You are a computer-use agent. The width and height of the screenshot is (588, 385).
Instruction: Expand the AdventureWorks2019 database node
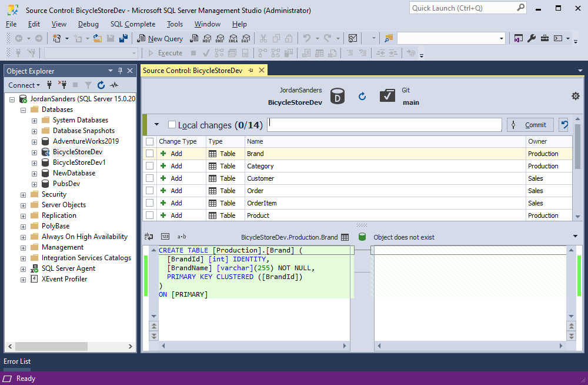tap(34, 142)
